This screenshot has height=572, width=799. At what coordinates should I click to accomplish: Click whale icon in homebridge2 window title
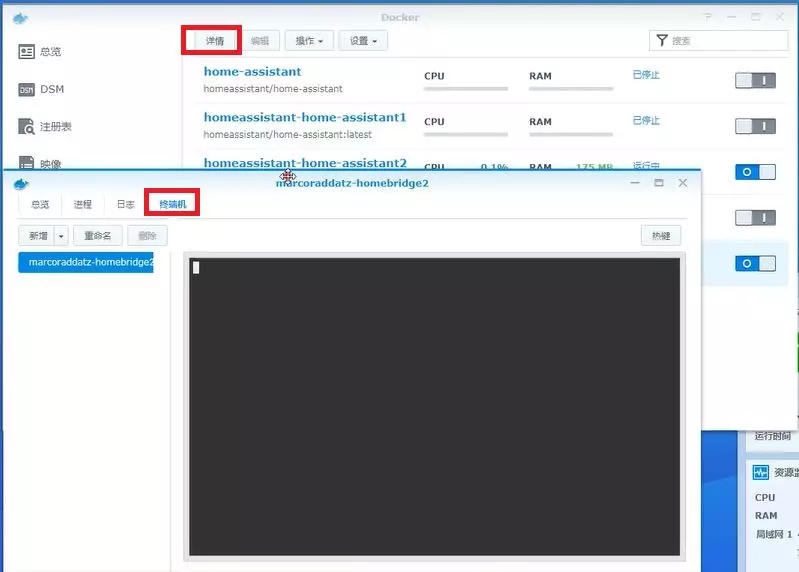(x=21, y=184)
